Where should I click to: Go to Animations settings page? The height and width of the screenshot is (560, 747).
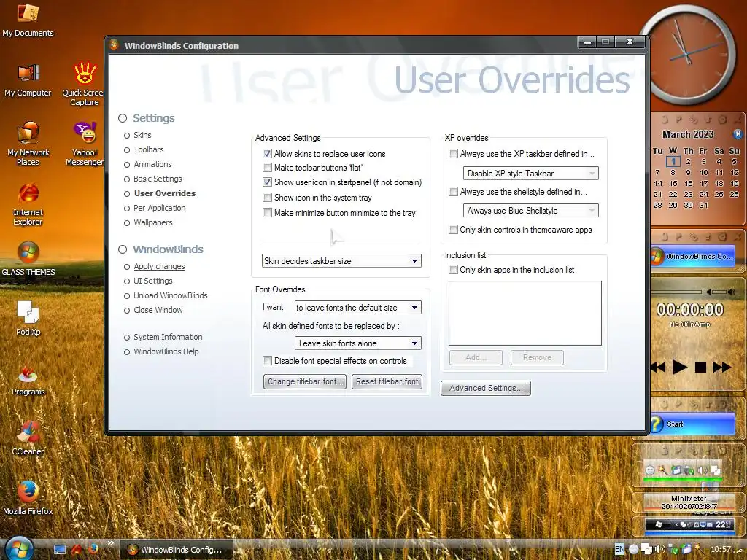pyautogui.click(x=152, y=164)
